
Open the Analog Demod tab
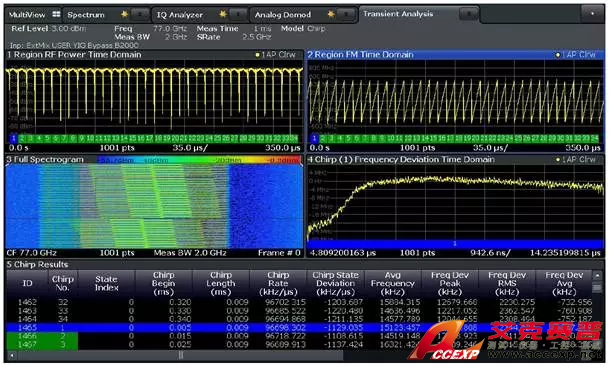coord(283,15)
